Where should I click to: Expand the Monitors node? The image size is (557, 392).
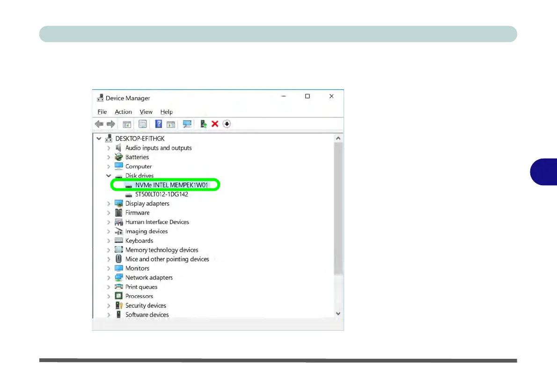click(109, 268)
